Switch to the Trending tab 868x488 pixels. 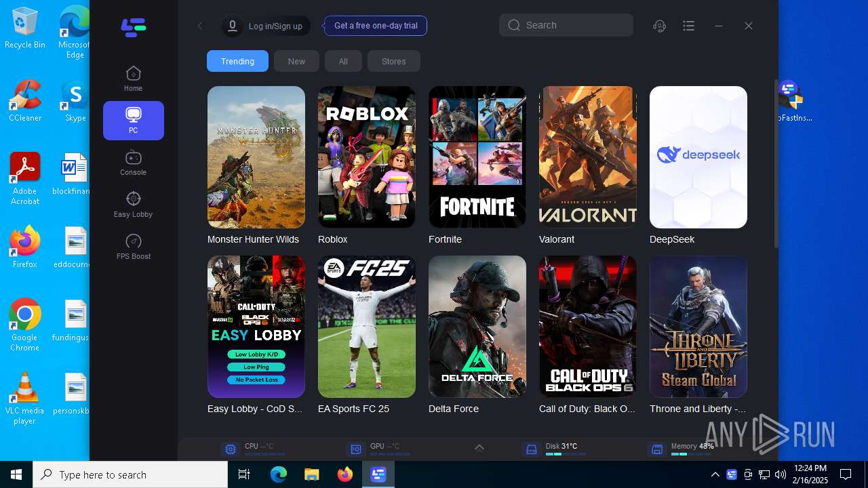tap(237, 61)
